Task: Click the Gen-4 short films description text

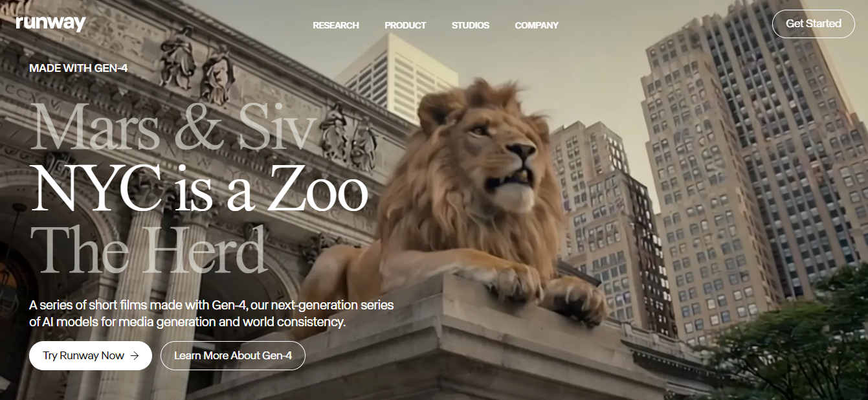Action: (x=212, y=313)
